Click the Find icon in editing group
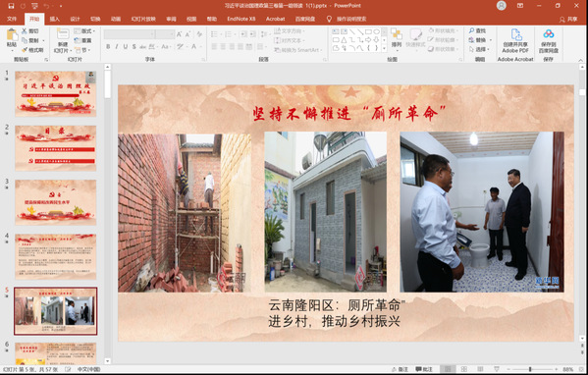The image size is (588, 375). pyautogui.click(x=477, y=30)
